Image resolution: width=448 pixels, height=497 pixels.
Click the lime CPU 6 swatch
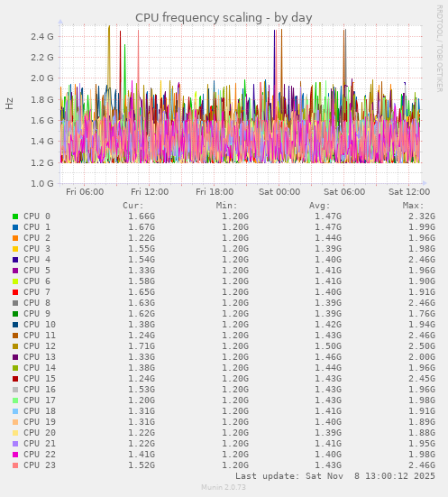tap(15, 281)
